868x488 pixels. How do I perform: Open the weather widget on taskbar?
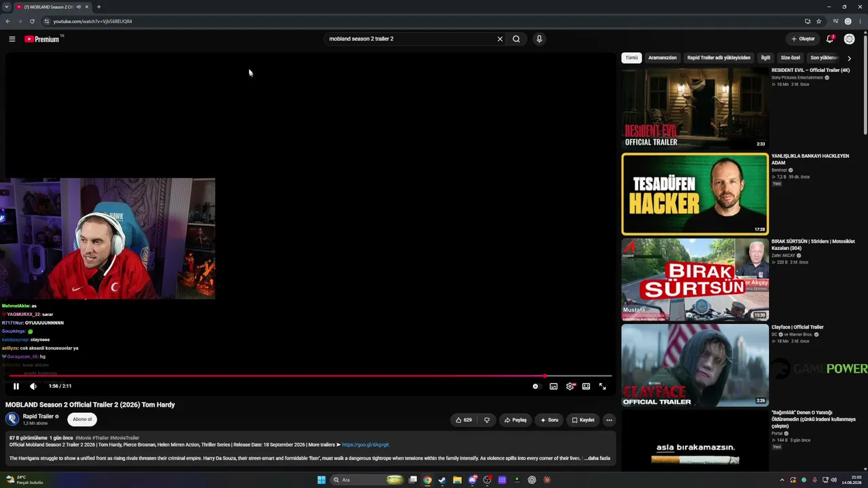(x=24, y=480)
